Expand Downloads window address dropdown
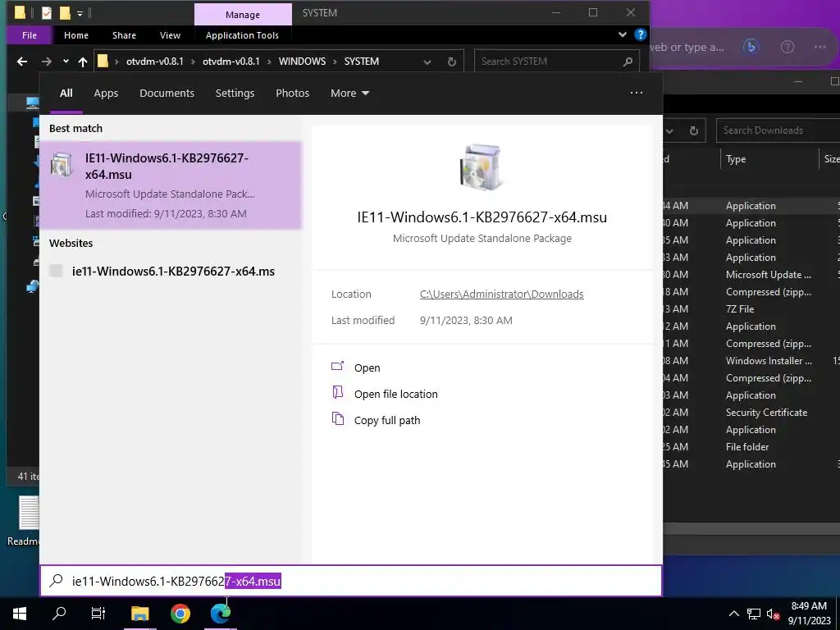 [669, 130]
